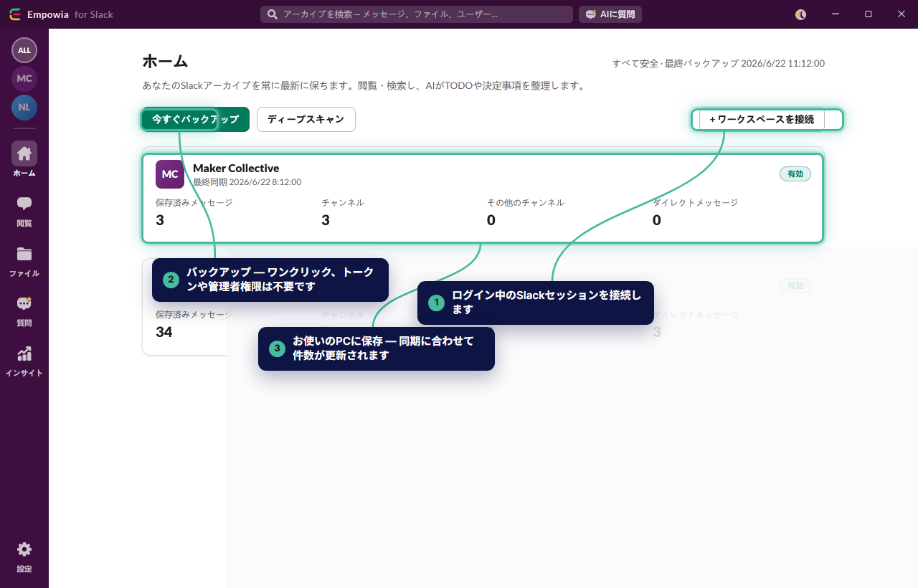The width and height of the screenshot is (918, 588).
Task: Open the ホーム sidebar section
Action: click(24, 159)
